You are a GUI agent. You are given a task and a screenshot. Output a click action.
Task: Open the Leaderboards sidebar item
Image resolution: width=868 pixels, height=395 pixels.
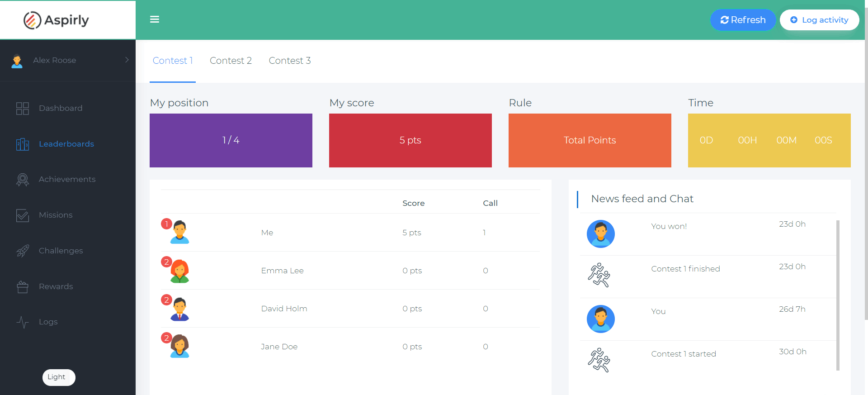tap(66, 144)
